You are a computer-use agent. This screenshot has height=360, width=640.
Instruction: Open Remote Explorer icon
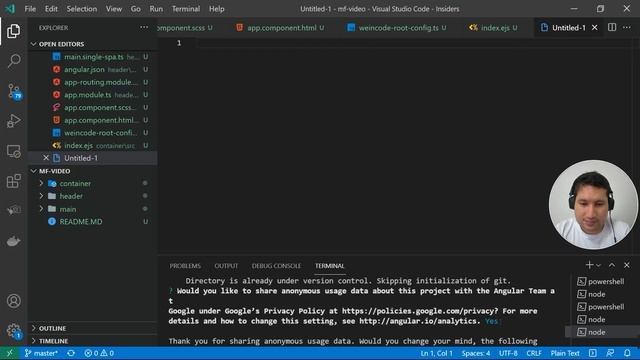(13, 151)
